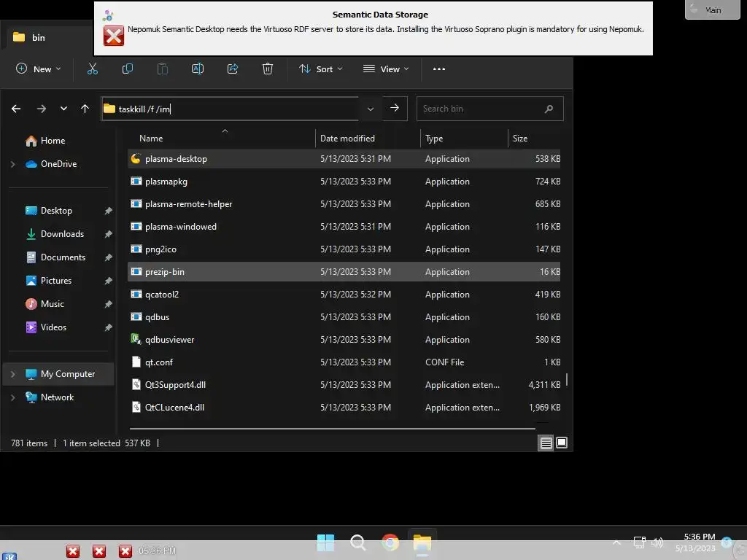Select plasma-remote-helper file

[344, 204]
